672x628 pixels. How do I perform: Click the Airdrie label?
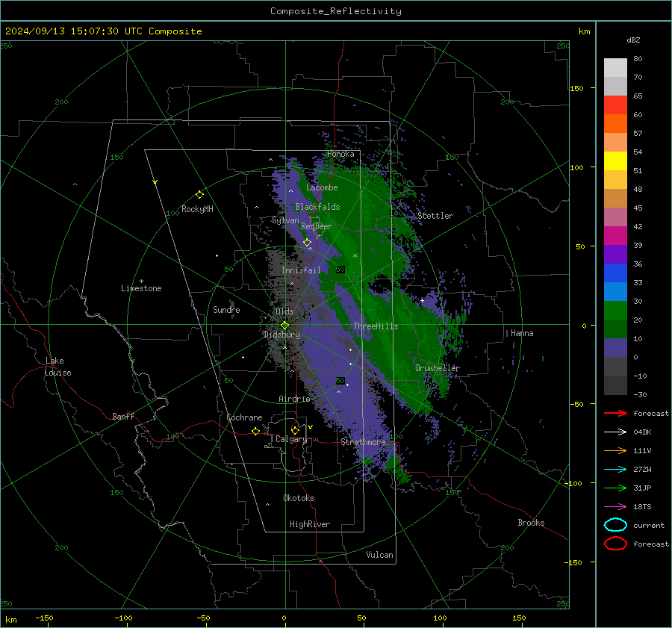[294, 399]
